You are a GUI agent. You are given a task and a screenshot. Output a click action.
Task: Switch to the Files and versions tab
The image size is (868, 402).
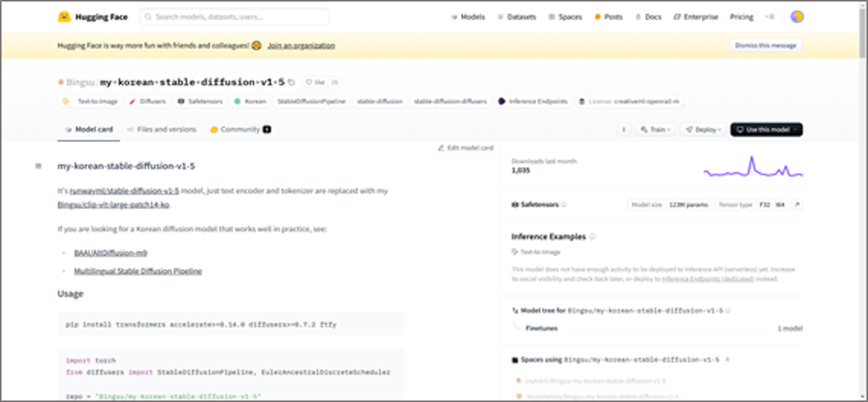(161, 130)
